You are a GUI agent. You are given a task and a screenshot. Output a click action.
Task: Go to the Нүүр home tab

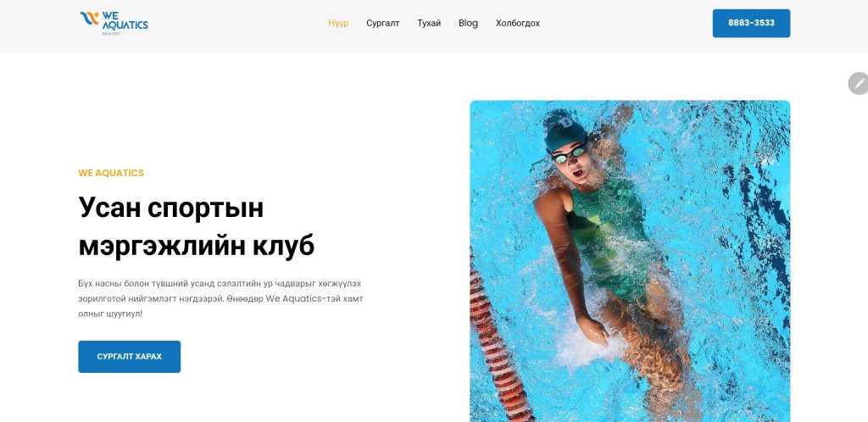click(338, 23)
